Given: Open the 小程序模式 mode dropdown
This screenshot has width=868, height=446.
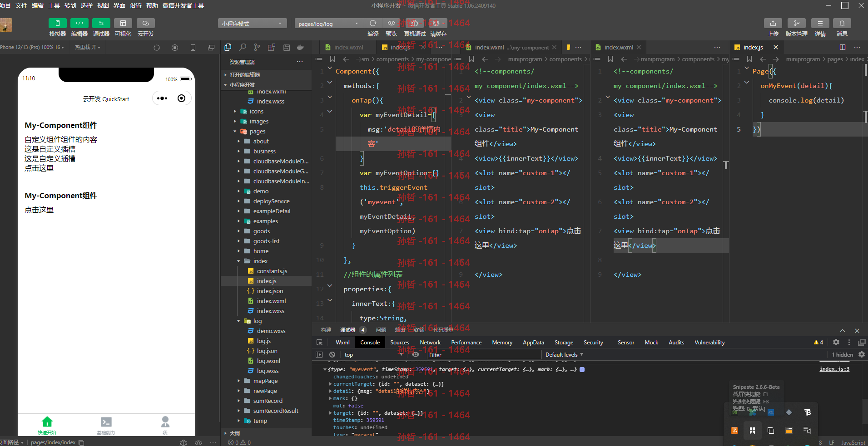Looking at the screenshot, I should pos(252,24).
